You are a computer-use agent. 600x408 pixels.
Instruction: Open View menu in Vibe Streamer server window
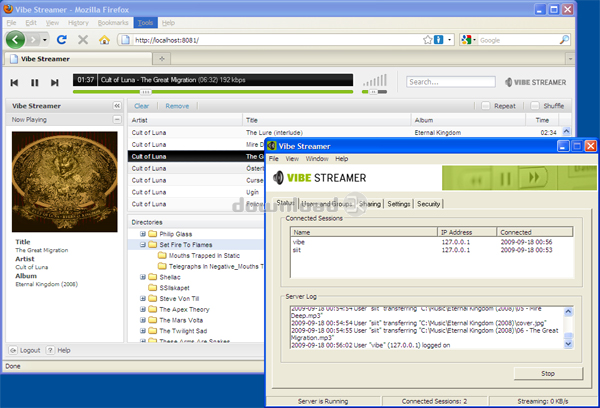(x=292, y=158)
